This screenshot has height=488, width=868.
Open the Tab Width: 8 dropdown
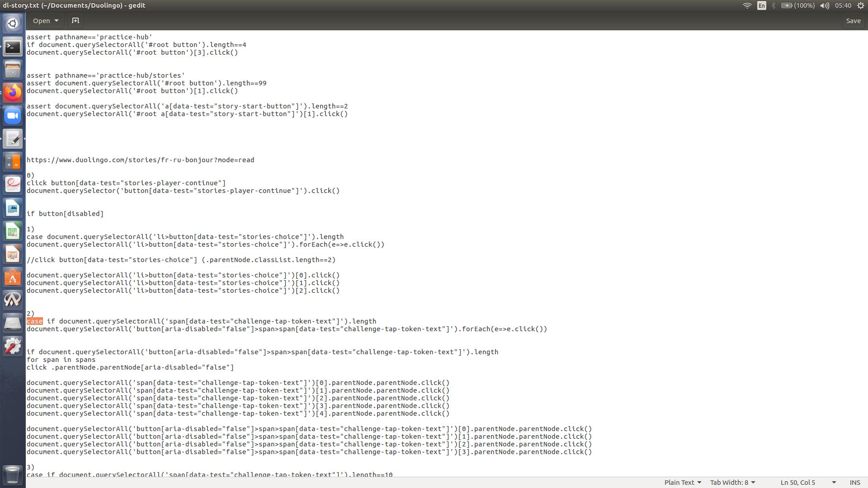[x=732, y=483]
